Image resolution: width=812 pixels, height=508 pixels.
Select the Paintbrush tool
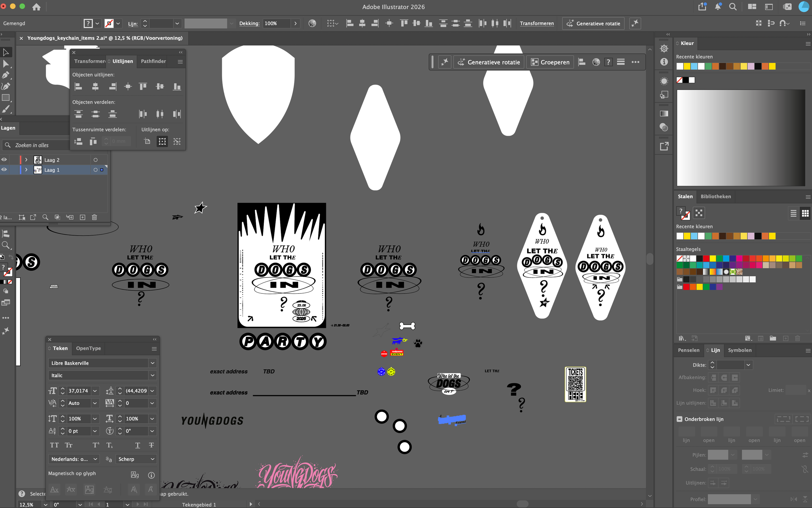6,109
